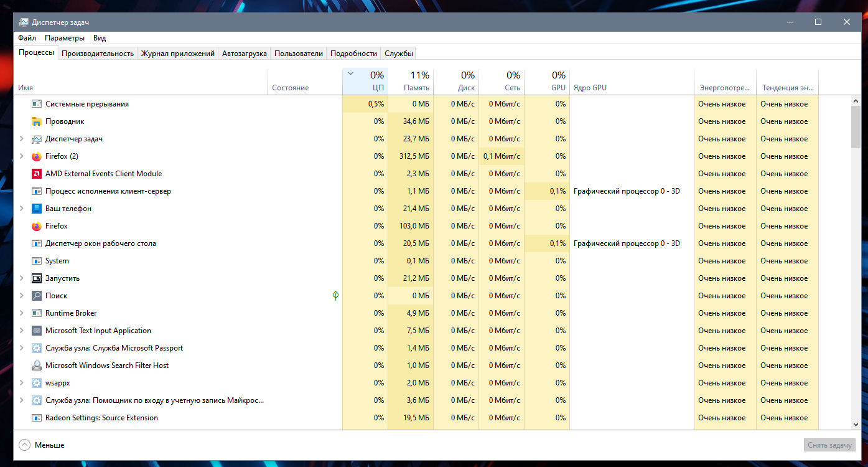This screenshot has height=467, width=868.
Task: Select the Firefox (2) browser icon
Action: [x=36, y=156]
